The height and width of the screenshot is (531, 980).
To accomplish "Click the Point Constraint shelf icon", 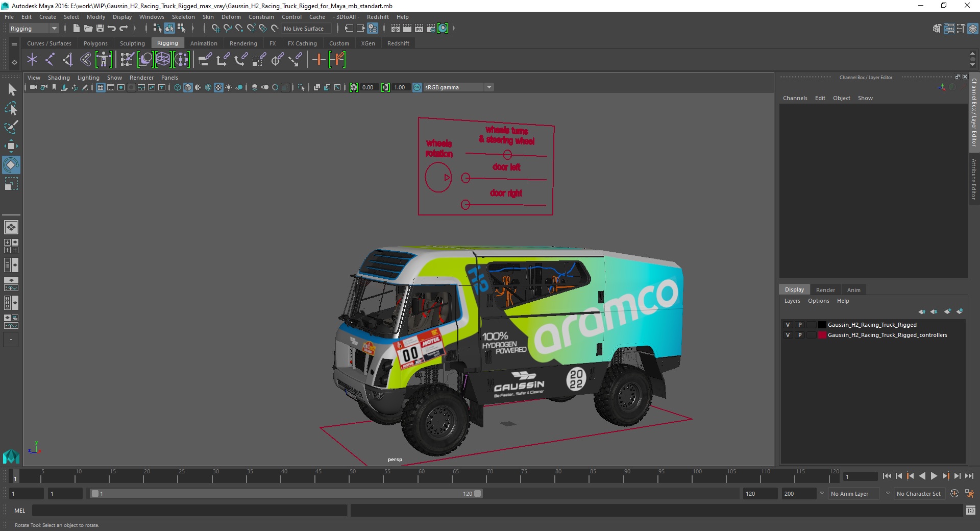I will coord(223,60).
